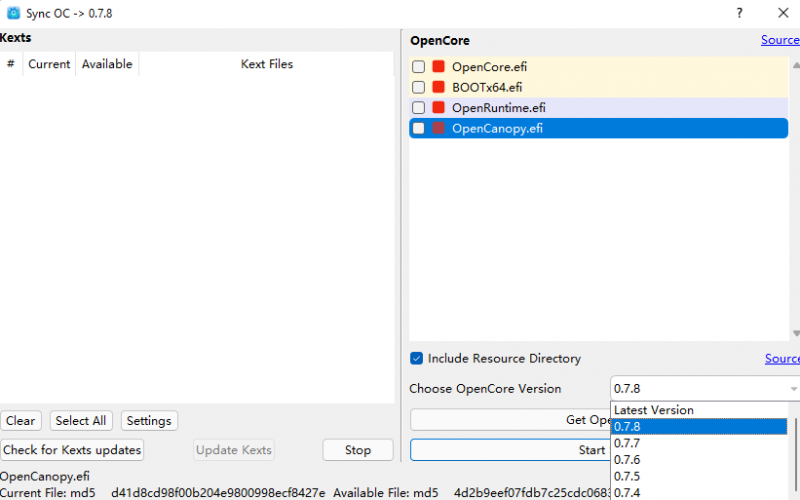Image resolution: width=800 pixels, height=500 pixels.
Task: Choose version 0.7.7 in the list
Action: (699, 443)
